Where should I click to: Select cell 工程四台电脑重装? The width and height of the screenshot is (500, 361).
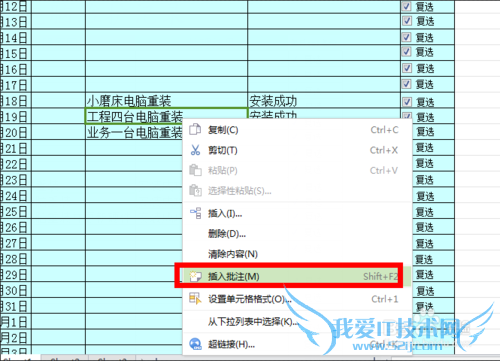point(166,116)
